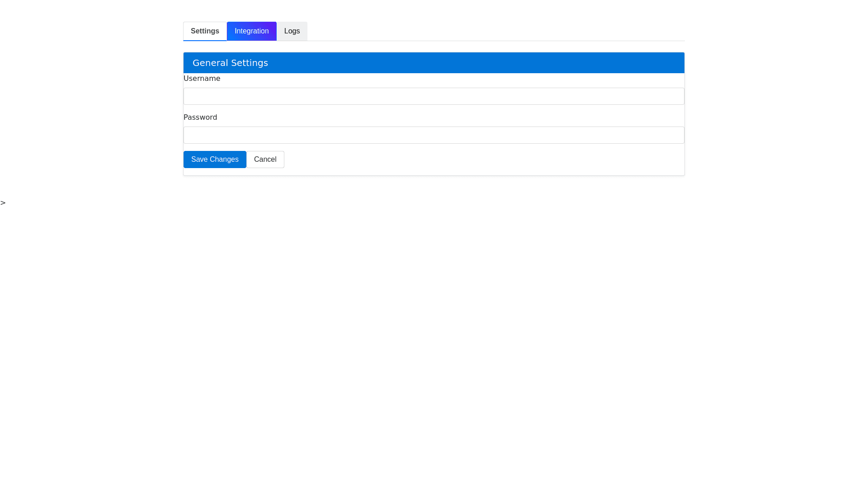
Task: Save the general settings form
Action: [215, 160]
